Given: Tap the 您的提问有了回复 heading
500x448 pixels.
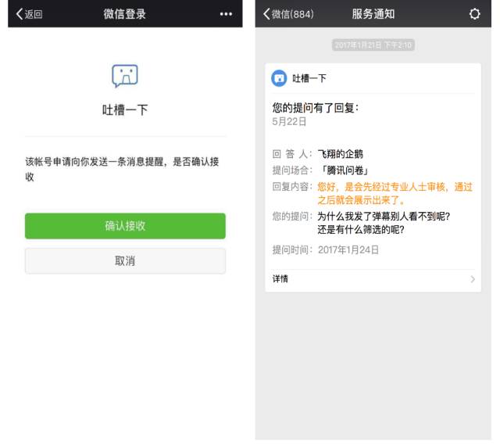Looking at the screenshot, I should tap(316, 108).
